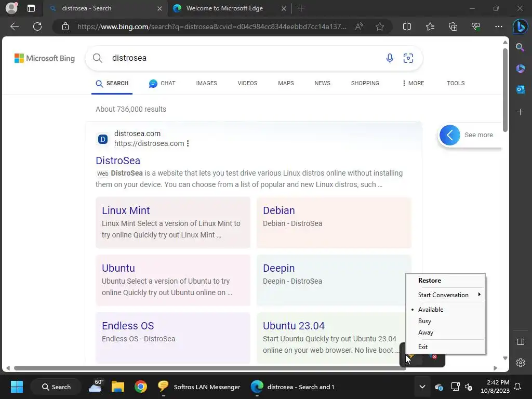Set status to Available
The image size is (532, 399).
click(446, 310)
